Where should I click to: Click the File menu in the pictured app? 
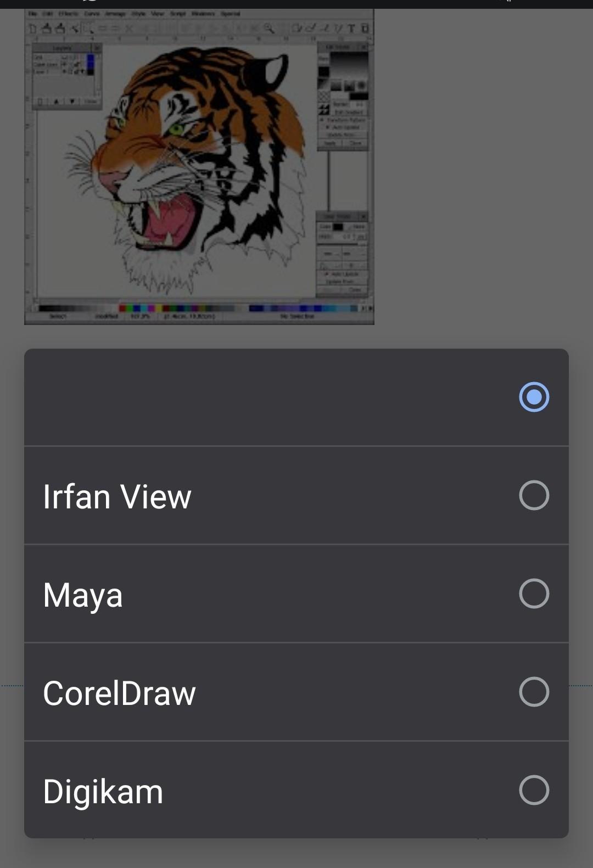[x=33, y=13]
